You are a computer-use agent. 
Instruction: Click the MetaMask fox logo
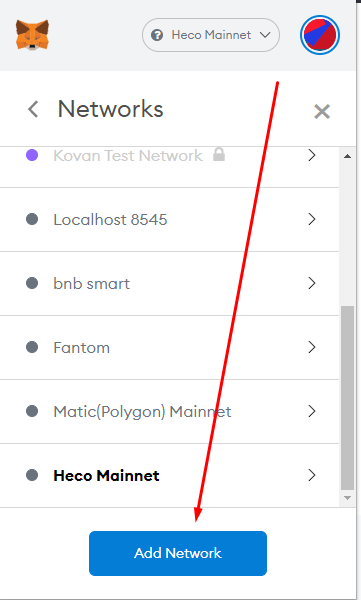tap(32, 35)
